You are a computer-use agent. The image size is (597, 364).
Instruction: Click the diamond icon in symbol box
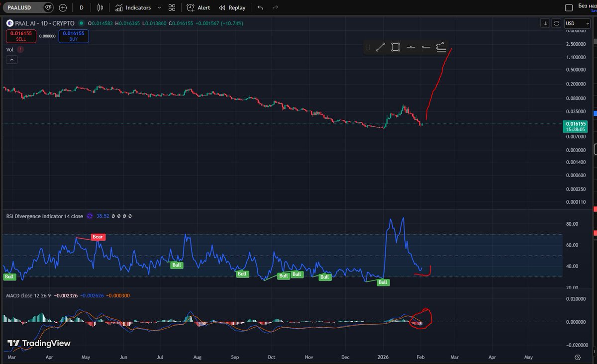click(48, 7)
